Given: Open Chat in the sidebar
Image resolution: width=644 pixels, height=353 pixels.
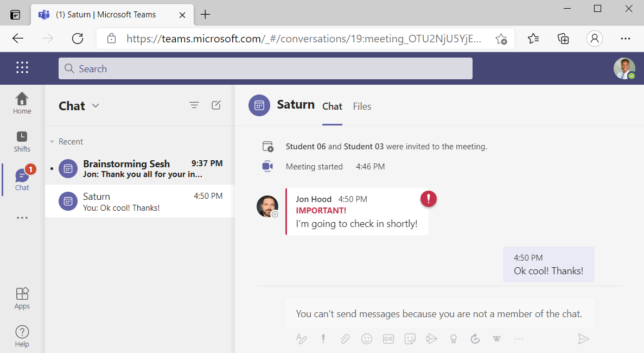Looking at the screenshot, I should (22, 179).
